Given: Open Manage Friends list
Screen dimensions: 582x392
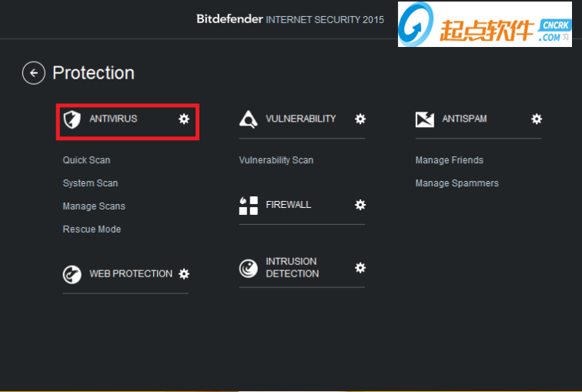Looking at the screenshot, I should [450, 160].
